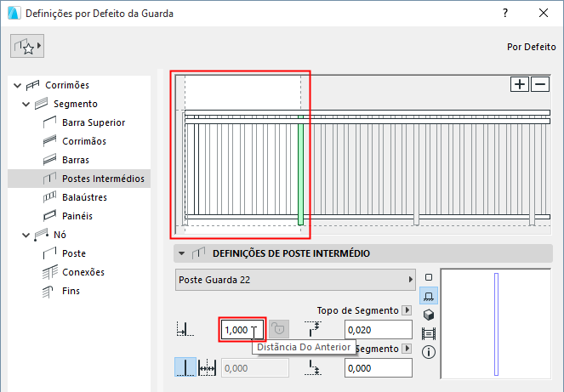Close the Definições por Defeito dialog
Viewport: 564px width, 392px height.
(544, 13)
